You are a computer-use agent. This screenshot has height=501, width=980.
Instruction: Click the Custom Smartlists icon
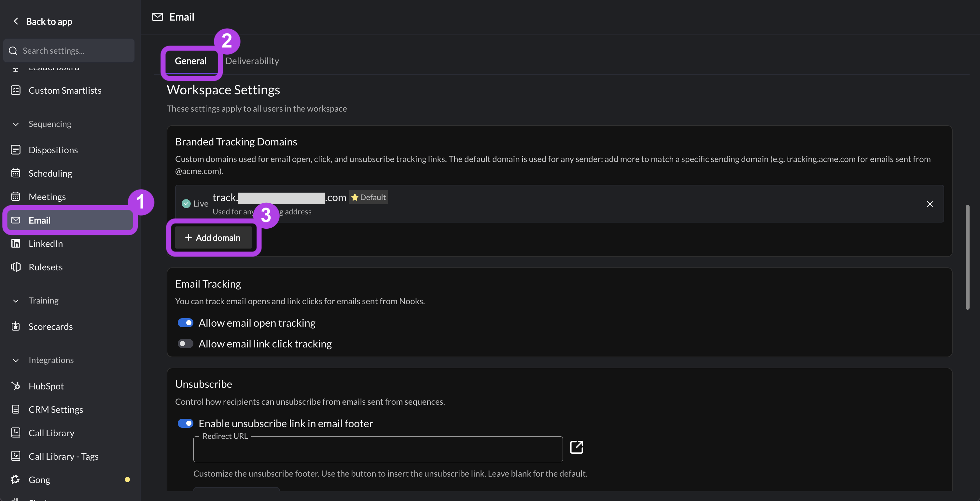(16, 90)
